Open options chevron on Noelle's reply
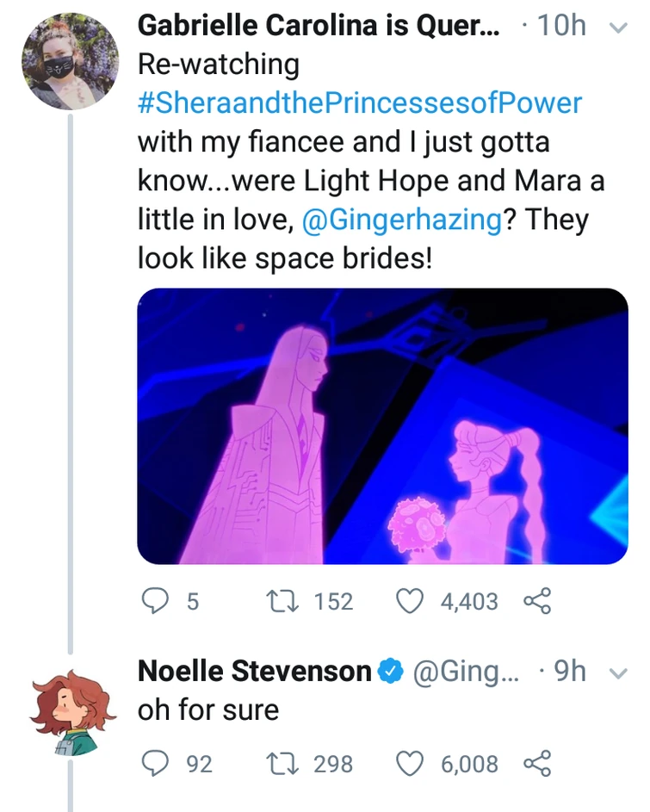 (x=619, y=672)
